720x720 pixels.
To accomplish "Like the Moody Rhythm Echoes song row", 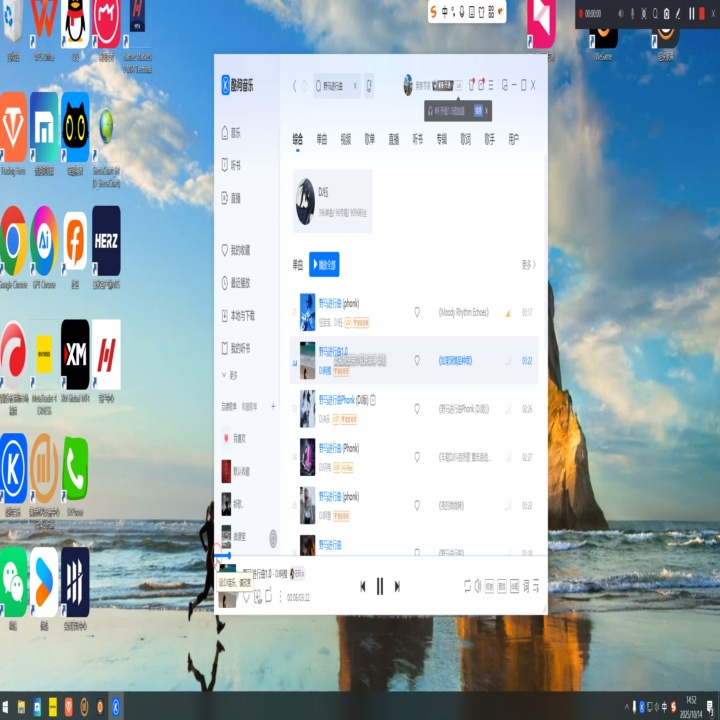I will coord(417,313).
